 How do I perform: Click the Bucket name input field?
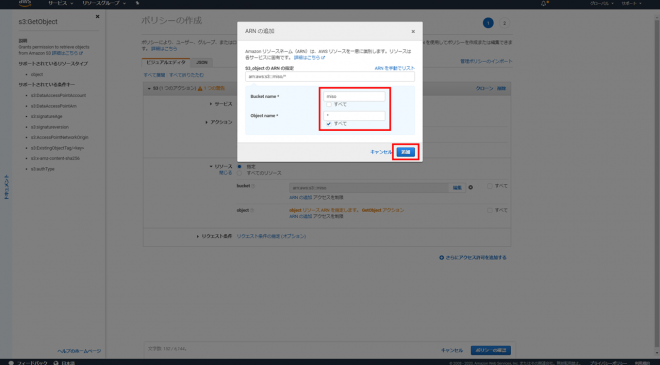tap(354, 96)
